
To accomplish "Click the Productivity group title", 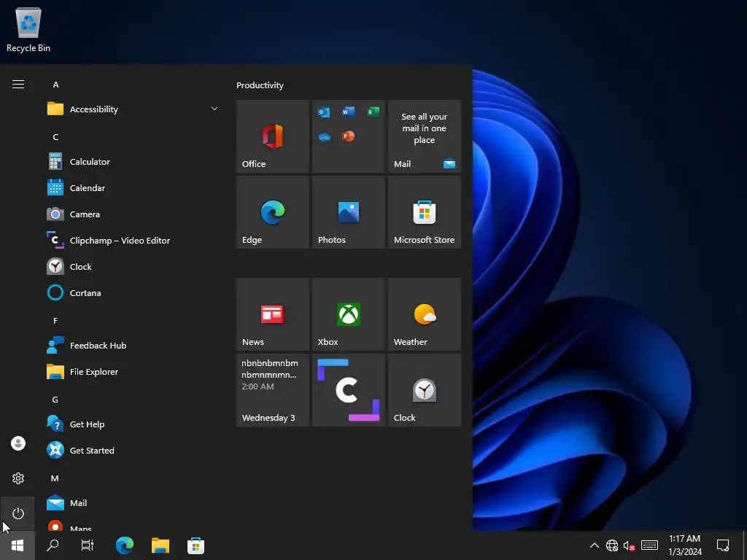I will tap(260, 85).
